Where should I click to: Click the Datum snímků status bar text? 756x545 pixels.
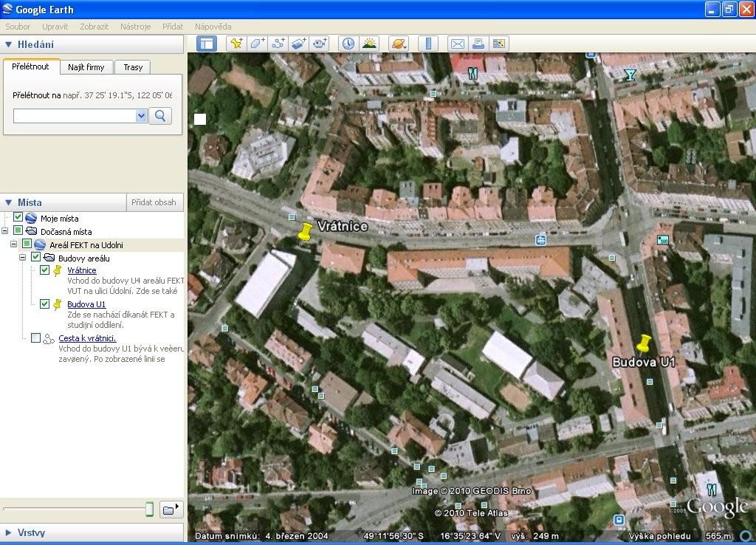point(261,536)
